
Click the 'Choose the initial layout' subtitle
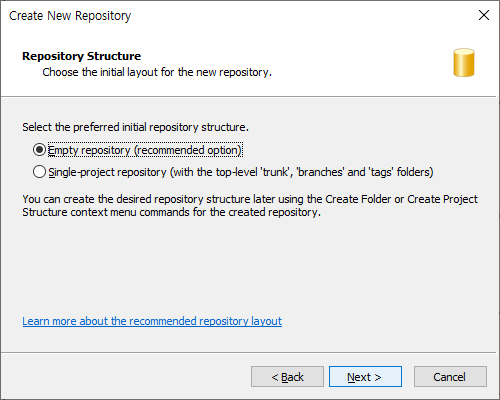coord(157,72)
